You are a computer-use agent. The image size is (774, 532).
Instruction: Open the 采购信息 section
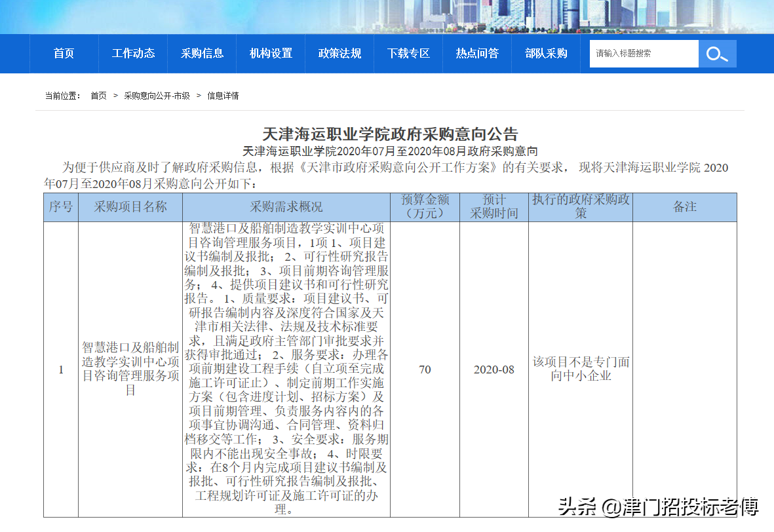(x=202, y=54)
